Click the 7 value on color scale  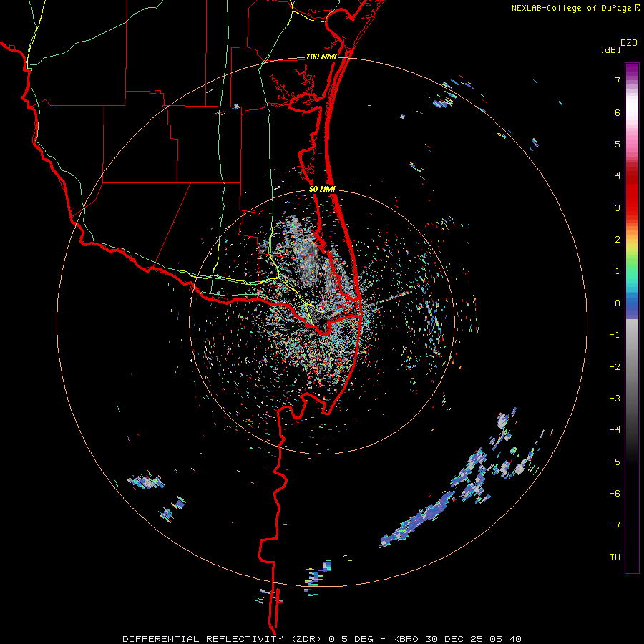coord(618,80)
